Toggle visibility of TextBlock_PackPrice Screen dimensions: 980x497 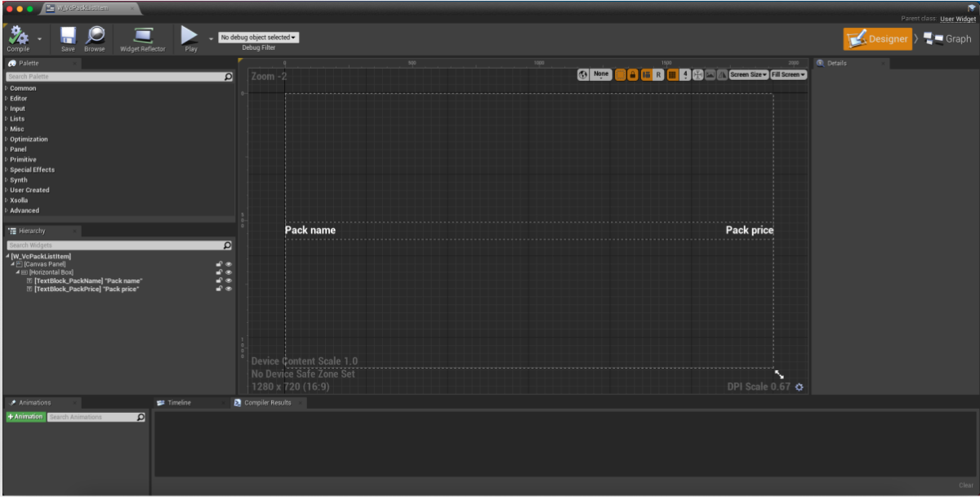[229, 289]
